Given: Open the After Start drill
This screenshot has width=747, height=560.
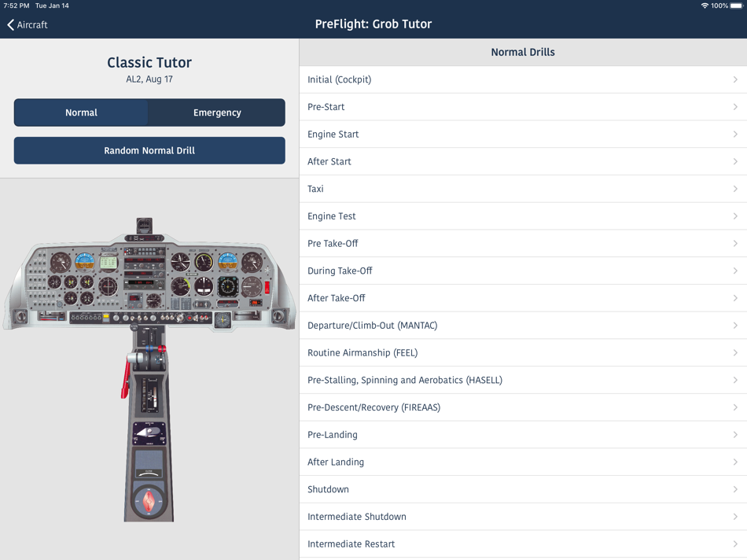Looking at the screenshot, I should [523, 161].
